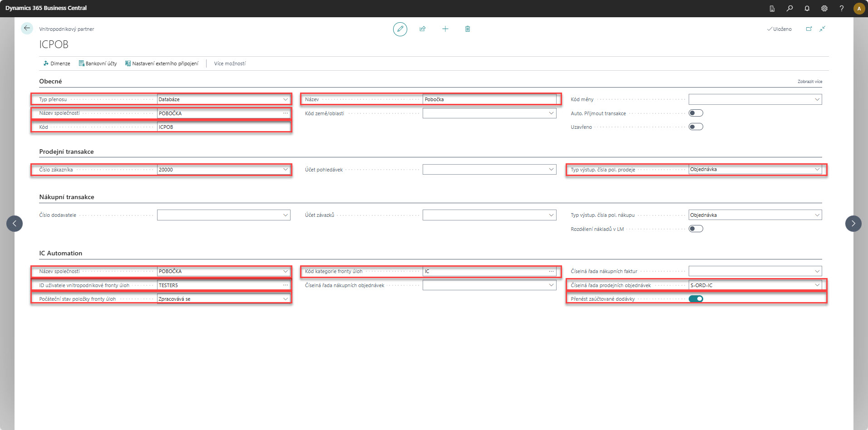Viewport: 868px width, 430px height.
Task: Disable Přenést zaúčtované dodávky switch
Action: click(696, 298)
